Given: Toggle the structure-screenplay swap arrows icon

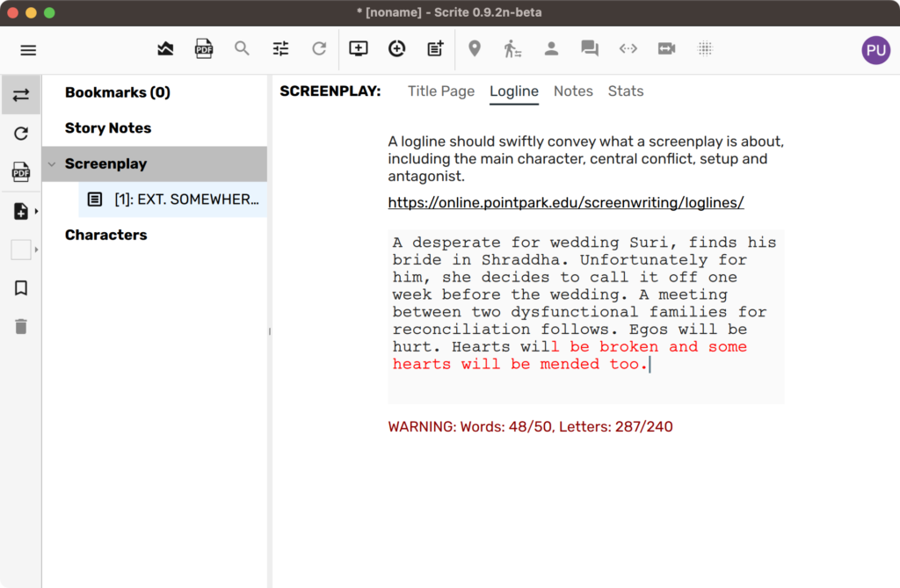Looking at the screenshot, I should click(21, 94).
